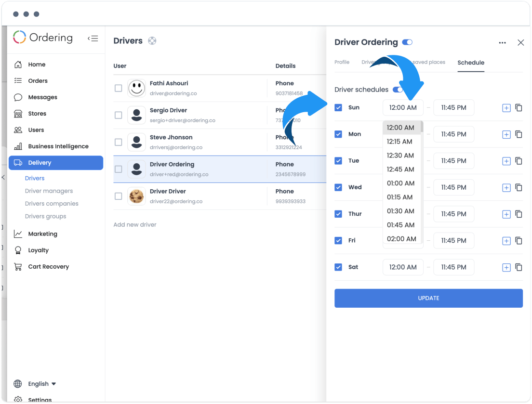Check the Steve Jhonson row checkbox
Viewport: 532px width, 404px height.
point(119,142)
